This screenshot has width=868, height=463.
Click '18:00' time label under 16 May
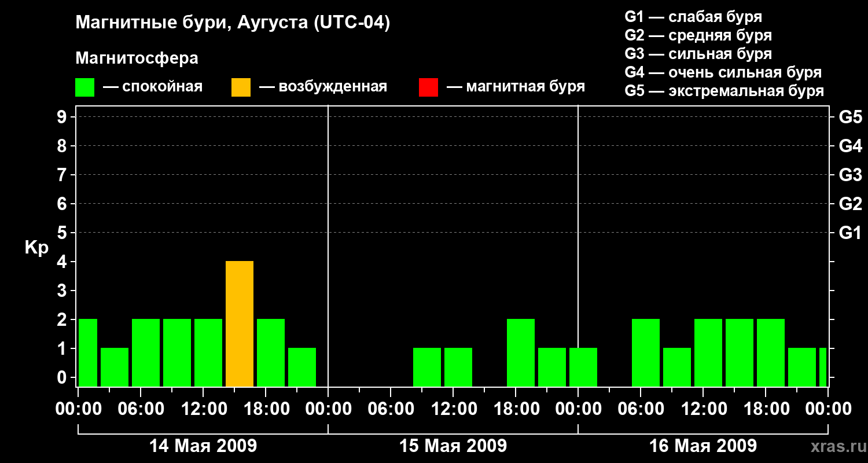click(x=766, y=409)
